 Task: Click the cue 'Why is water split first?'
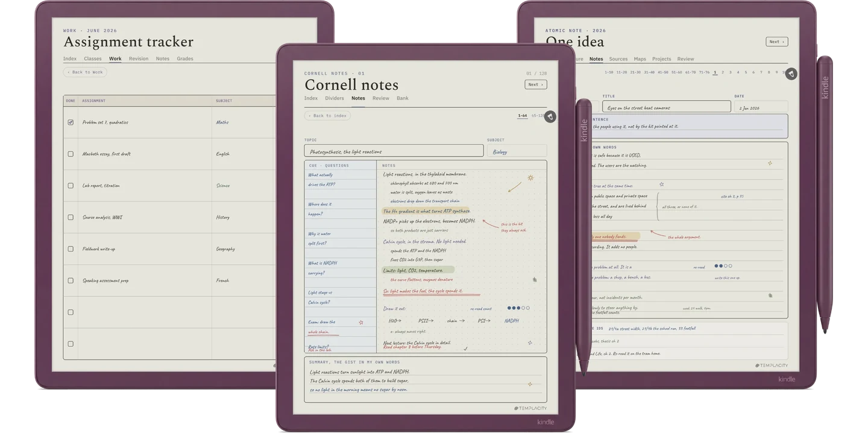point(319,238)
